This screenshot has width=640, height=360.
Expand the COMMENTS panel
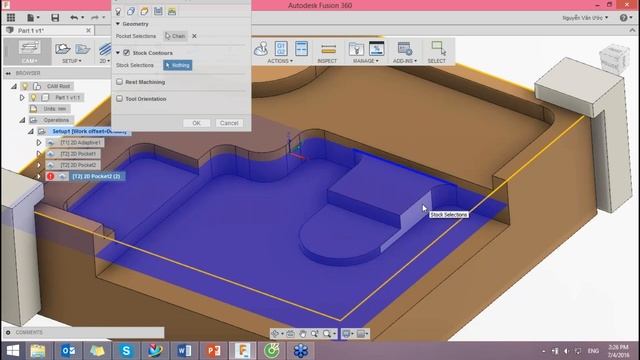tap(8, 332)
